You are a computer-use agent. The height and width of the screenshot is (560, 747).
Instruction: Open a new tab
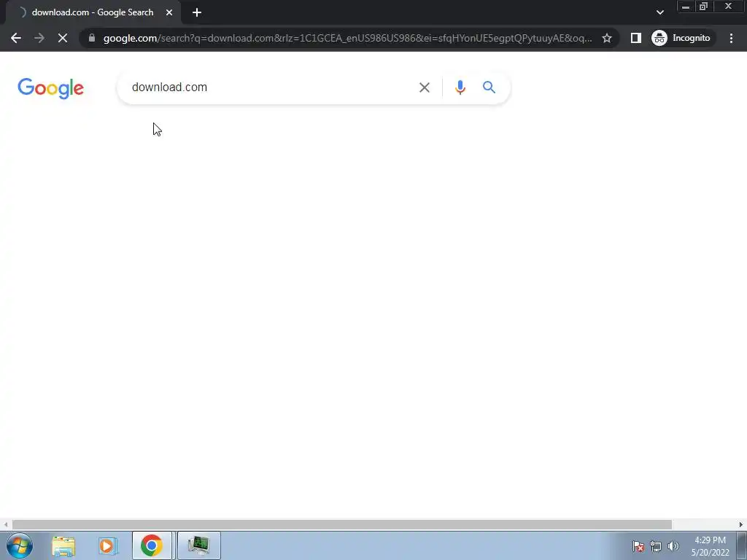point(197,13)
